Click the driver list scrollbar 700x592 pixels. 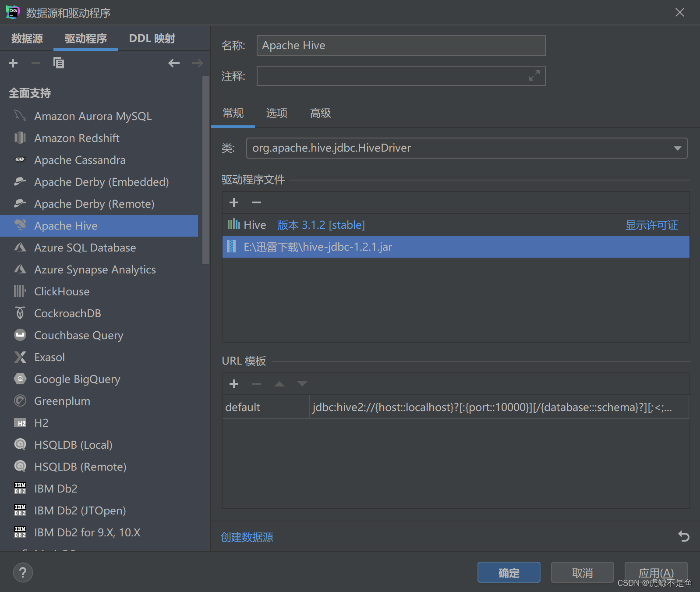(x=206, y=170)
